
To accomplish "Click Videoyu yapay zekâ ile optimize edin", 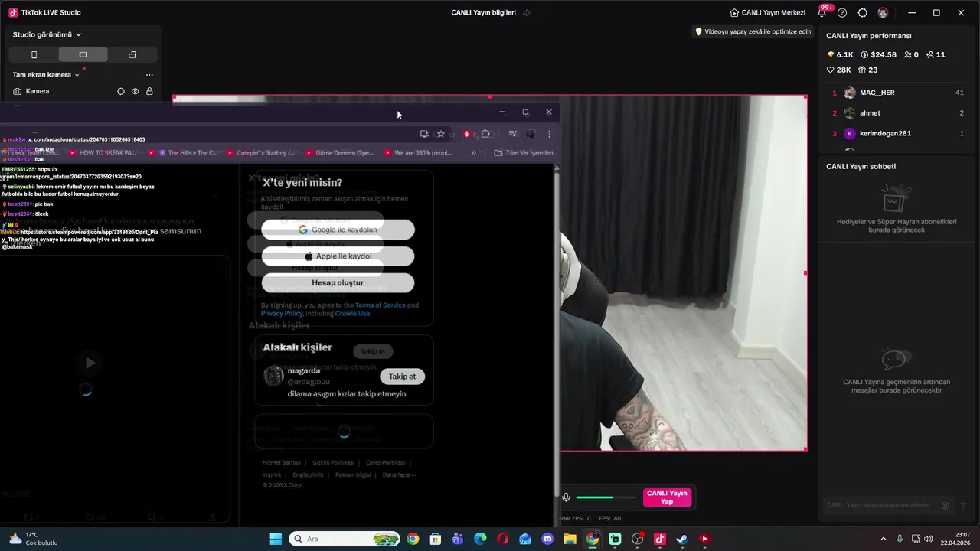I will [752, 31].
